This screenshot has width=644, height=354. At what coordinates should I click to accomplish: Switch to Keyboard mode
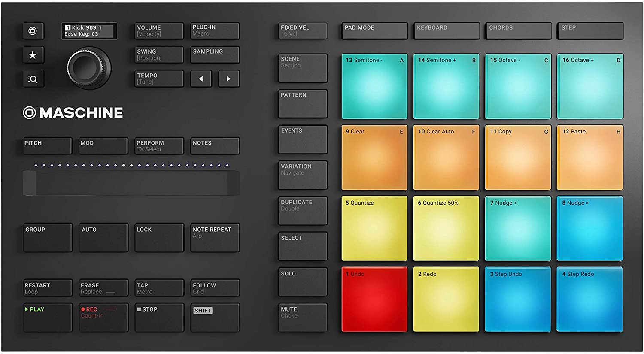pos(447,30)
